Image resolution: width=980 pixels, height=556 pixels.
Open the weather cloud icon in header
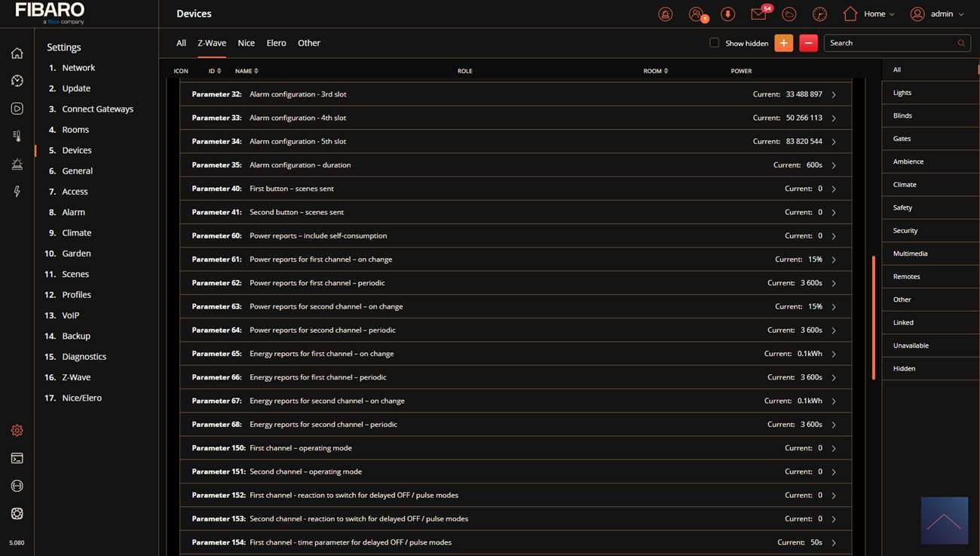(789, 14)
